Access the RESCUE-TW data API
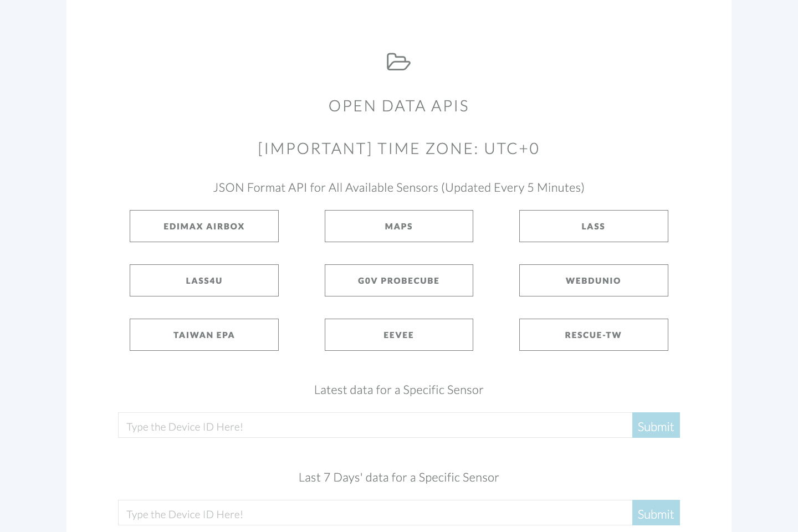The height and width of the screenshot is (532, 798). (x=594, y=335)
